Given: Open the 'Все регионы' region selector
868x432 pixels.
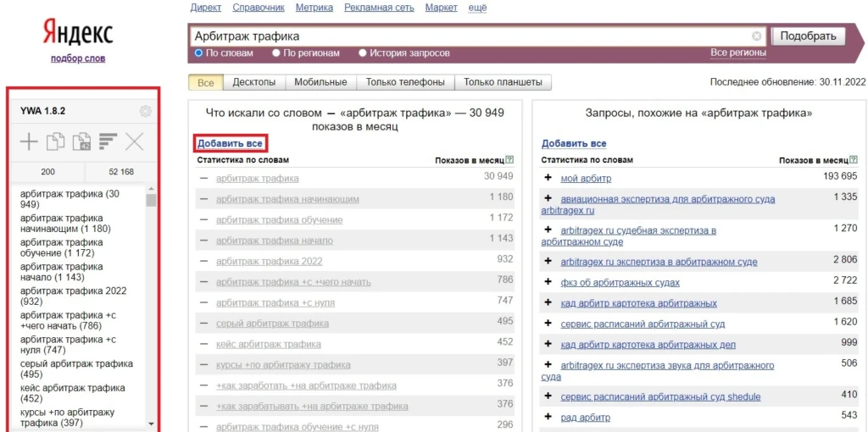Looking at the screenshot, I should 738,53.
